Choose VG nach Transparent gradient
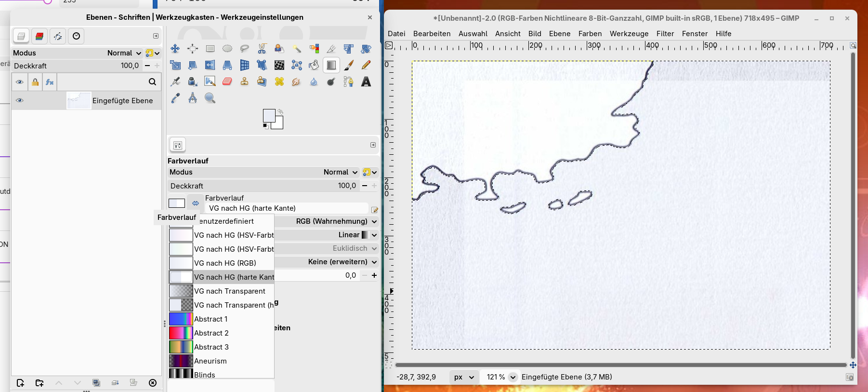The image size is (868, 392). coord(221,291)
